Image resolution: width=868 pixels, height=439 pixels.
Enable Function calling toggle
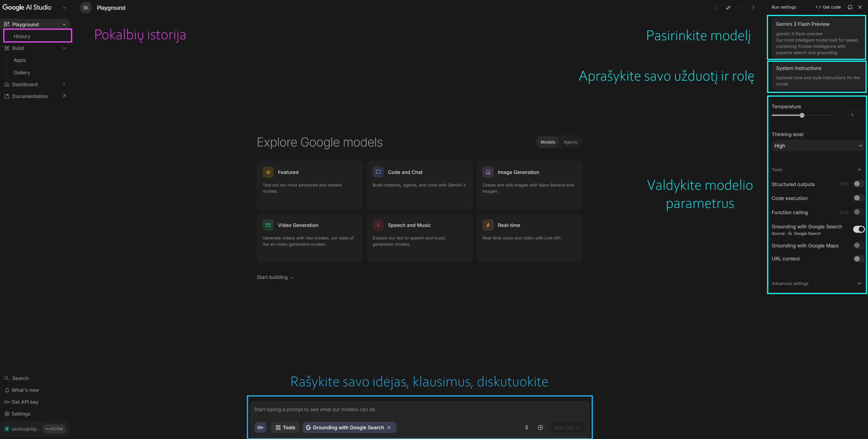[x=858, y=212]
